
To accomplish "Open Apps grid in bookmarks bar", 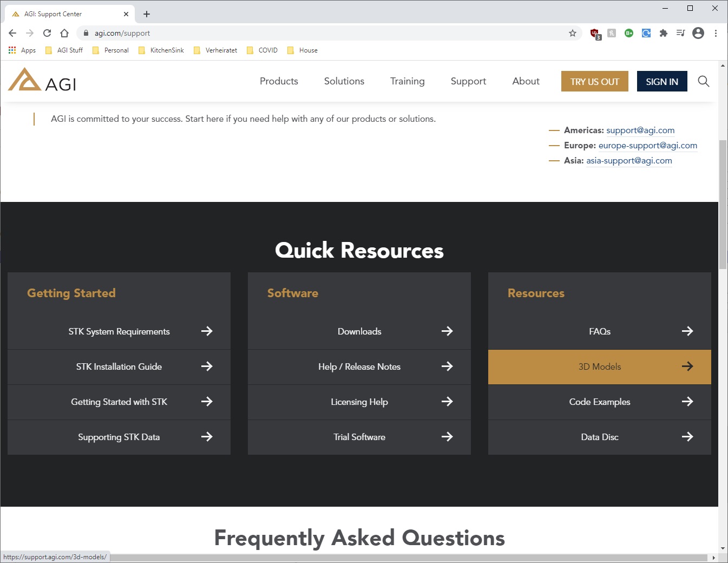I will [x=22, y=50].
